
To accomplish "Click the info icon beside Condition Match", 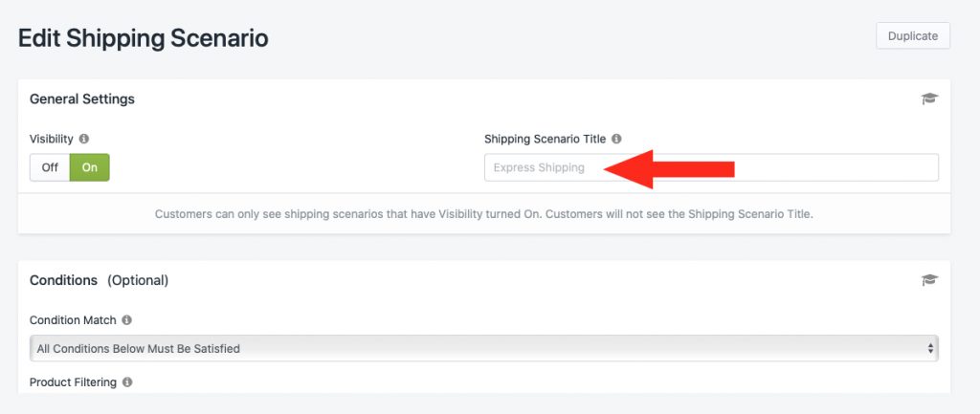I will click(x=127, y=319).
